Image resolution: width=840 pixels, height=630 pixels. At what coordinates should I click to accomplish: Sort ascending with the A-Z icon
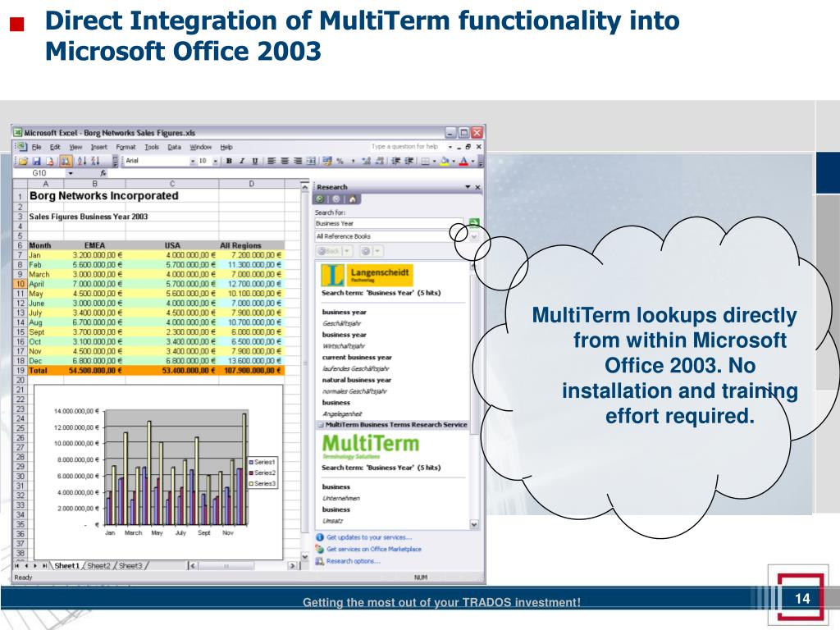[81, 161]
